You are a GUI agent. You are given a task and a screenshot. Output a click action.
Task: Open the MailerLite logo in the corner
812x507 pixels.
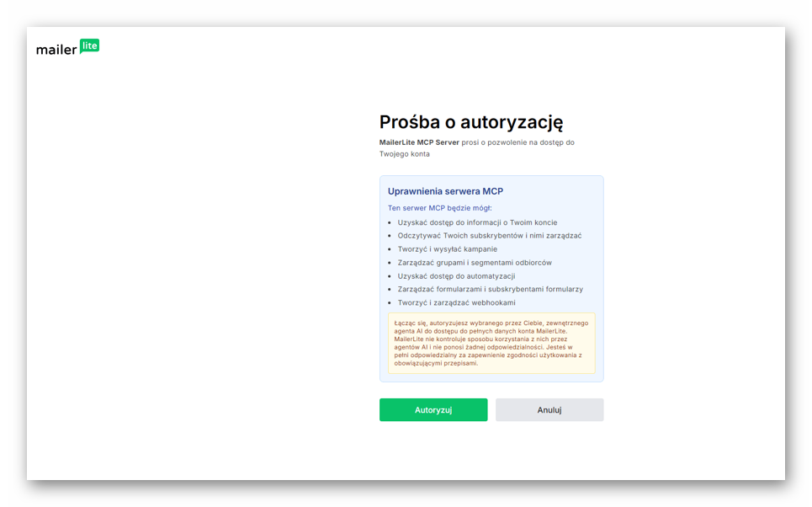[67, 47]
